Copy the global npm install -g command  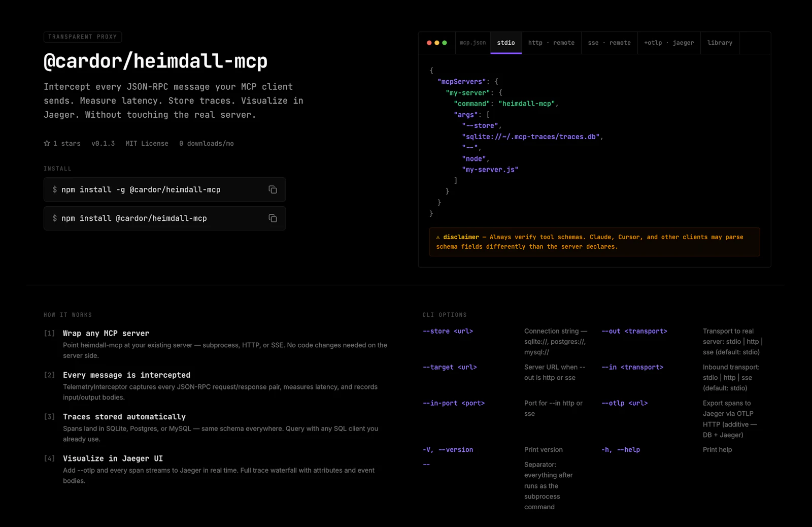coord(273,189)
